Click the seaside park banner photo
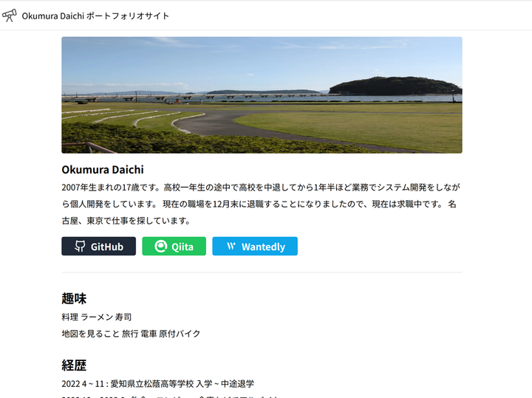 click(262, 95)
